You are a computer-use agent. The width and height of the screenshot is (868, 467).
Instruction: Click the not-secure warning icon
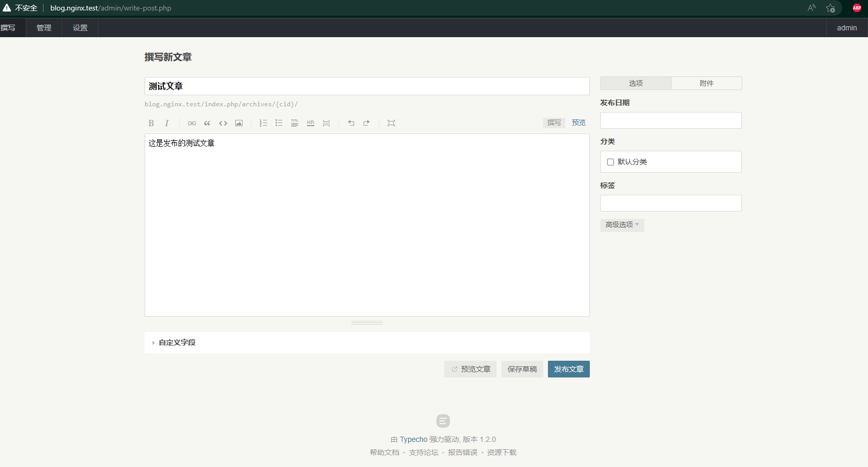pos(7,8)
